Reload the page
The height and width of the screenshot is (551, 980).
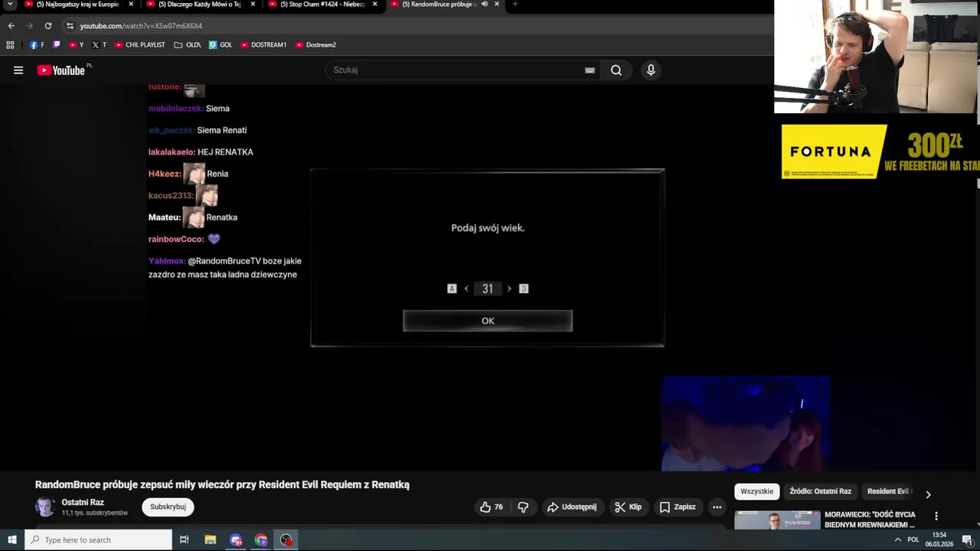47,26
